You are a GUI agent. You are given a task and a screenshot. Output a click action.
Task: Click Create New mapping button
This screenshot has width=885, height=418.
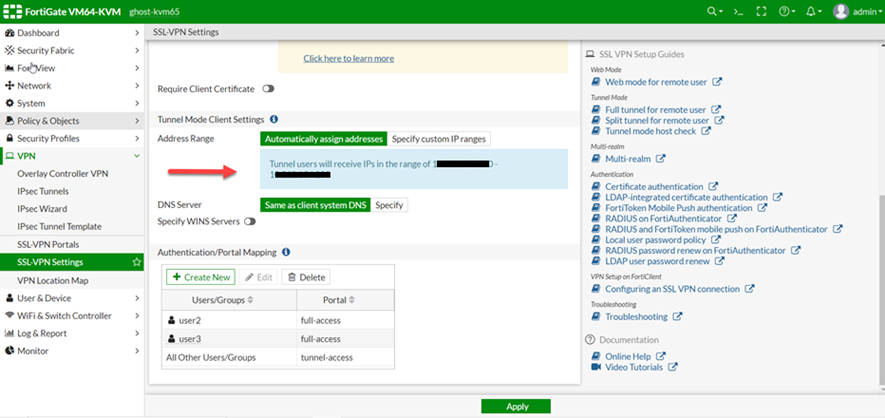click(x=201, y=277)
